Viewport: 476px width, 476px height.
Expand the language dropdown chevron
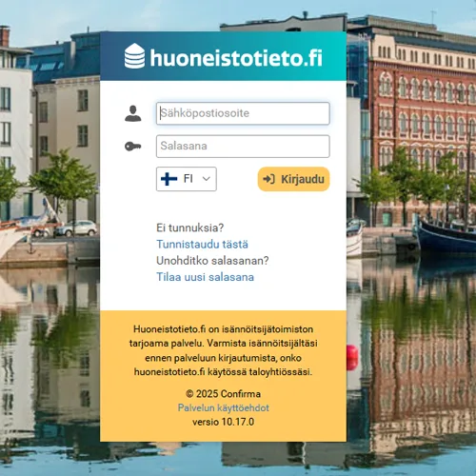207,179
